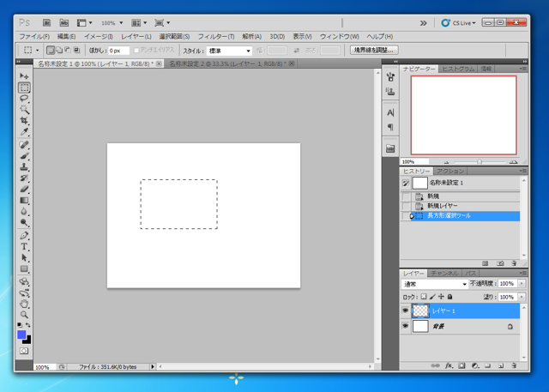Click the layer style fx icon

click(x=448, y=366)
